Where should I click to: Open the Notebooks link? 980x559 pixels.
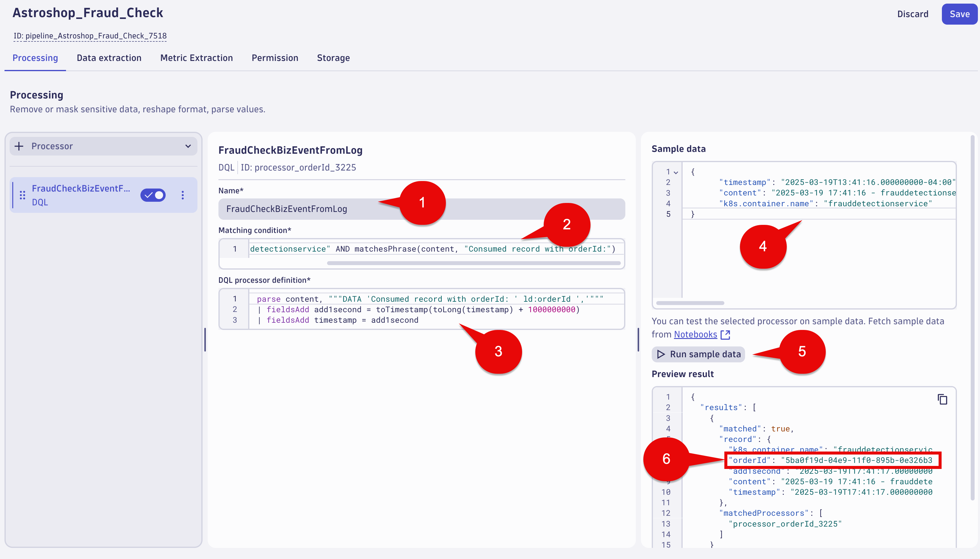(x=695, y=334)
